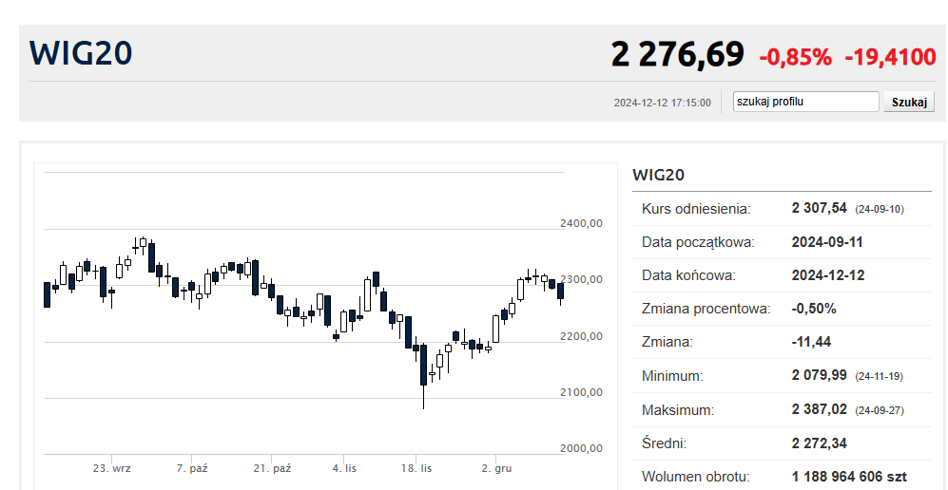Screen dimensions: 948x490
Task: Select the current index value 2 276,69
Action: coord(678,55)
